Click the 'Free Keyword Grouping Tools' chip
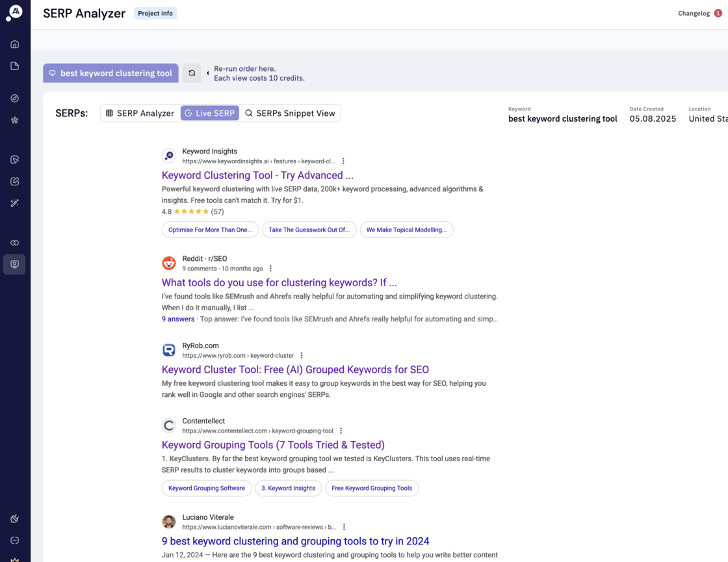 pyautogui.click(x=372, y=488)
